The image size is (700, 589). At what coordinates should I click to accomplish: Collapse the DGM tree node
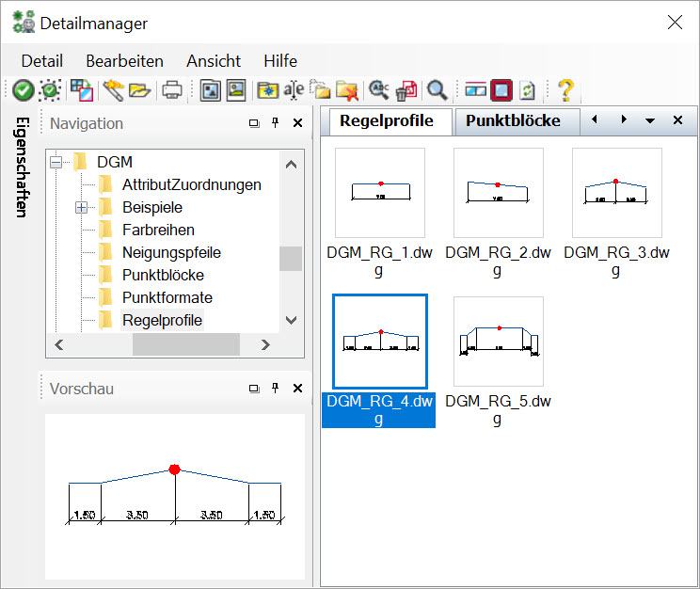(56, 162)
